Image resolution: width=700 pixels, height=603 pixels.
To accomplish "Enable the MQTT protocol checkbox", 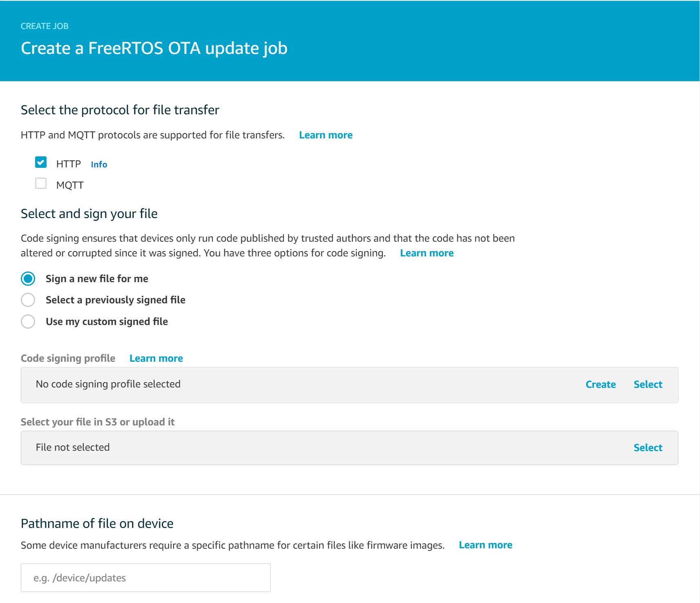I will click(41, 183).
